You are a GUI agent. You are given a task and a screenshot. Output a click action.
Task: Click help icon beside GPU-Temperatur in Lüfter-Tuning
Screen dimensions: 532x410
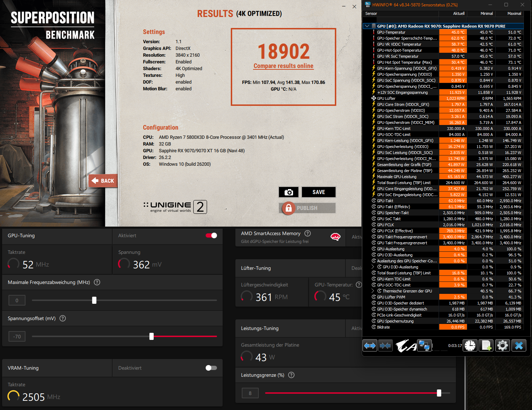[x=359, y=285]
